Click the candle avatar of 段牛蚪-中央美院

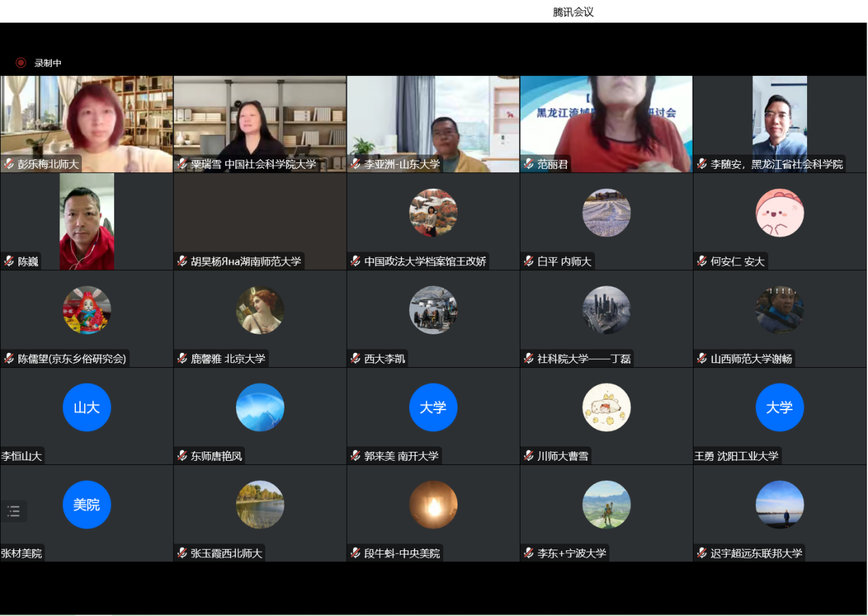click(433, 505)
